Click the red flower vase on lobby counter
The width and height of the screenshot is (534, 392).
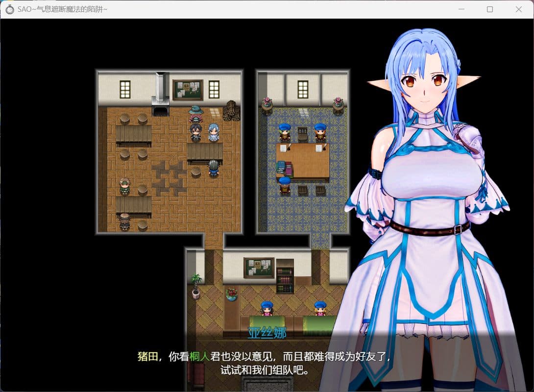(x=232, y=294)
